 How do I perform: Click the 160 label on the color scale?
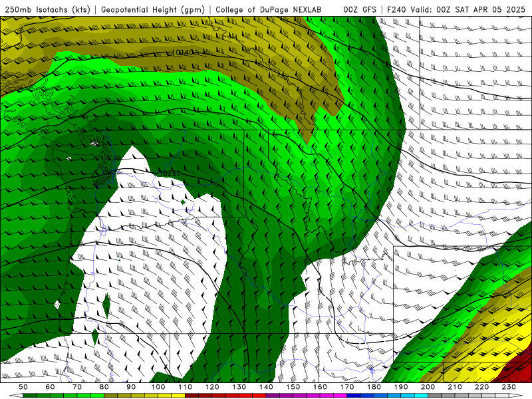(320, 387)
